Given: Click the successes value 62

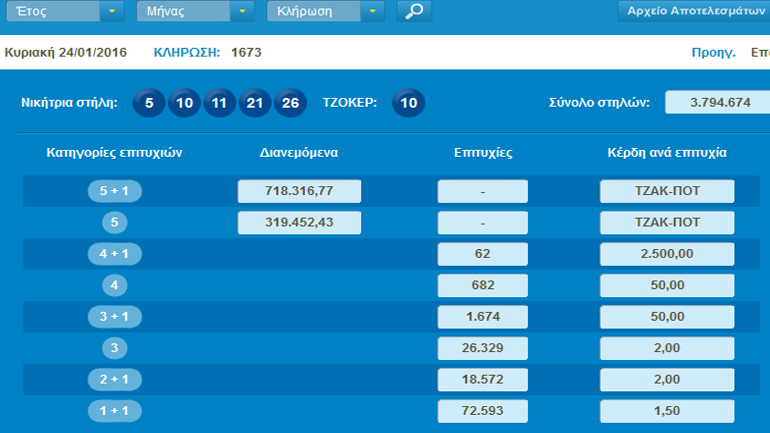Looking at the screenshot, I should (483, 254).
